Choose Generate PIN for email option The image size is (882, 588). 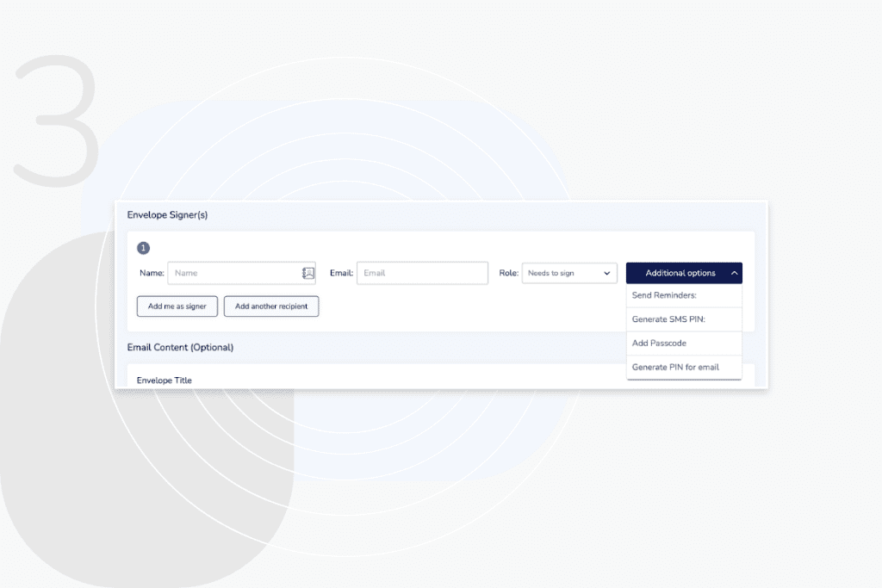pyautogui.click(x=684, y=367)
